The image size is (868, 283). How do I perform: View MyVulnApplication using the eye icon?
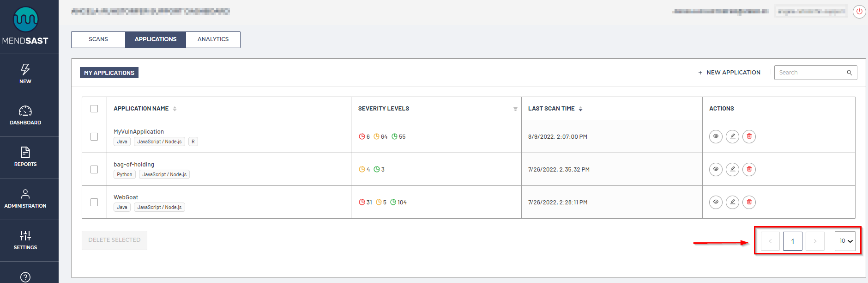[716, 136]
